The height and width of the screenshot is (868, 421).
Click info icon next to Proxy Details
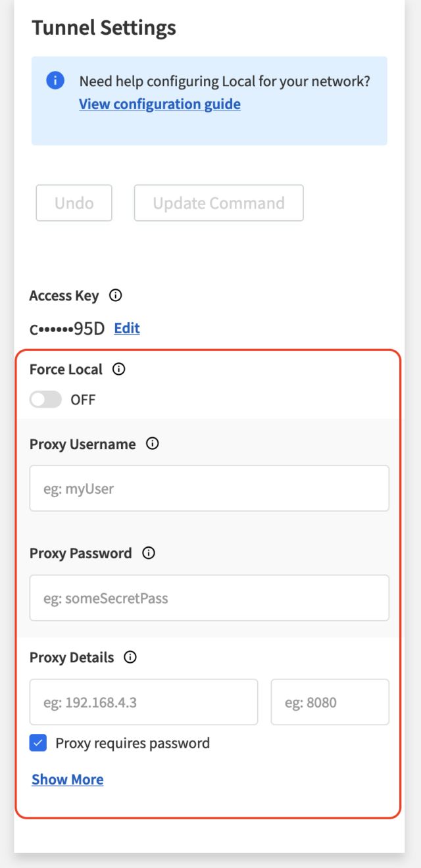click(x=130, y=658)
